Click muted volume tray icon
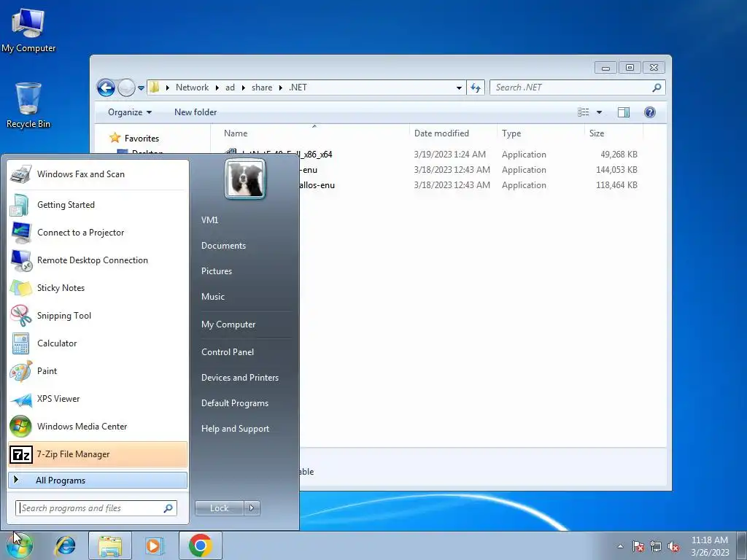Image resolution: width=747 pixels, height=560 pixels. click(673, 546)
